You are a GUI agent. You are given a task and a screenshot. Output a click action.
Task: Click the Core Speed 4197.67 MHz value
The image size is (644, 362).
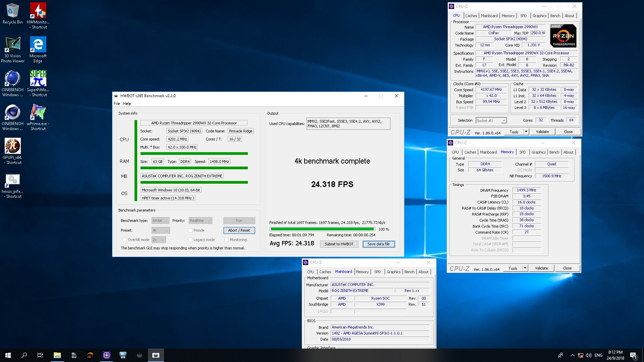491,89
